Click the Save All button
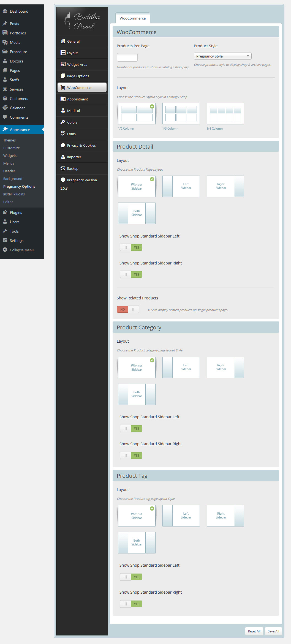291x644 pixels. point(273,631)
